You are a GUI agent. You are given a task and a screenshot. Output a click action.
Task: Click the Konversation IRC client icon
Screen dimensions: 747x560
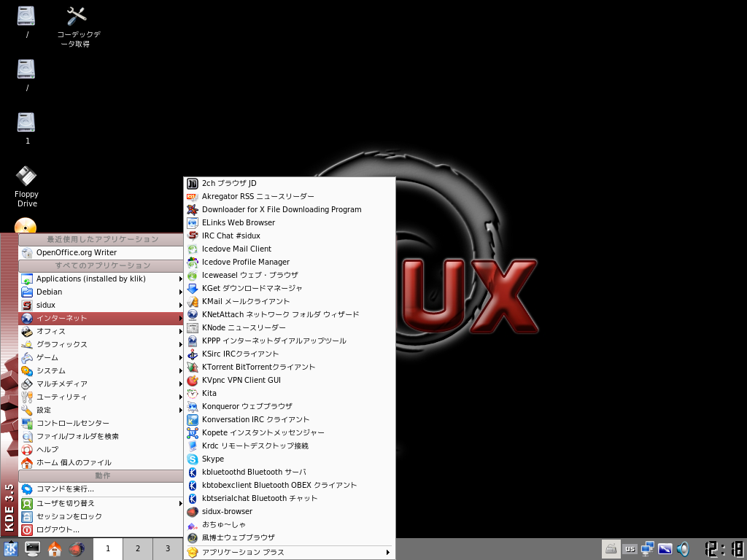tap(193, 419)
